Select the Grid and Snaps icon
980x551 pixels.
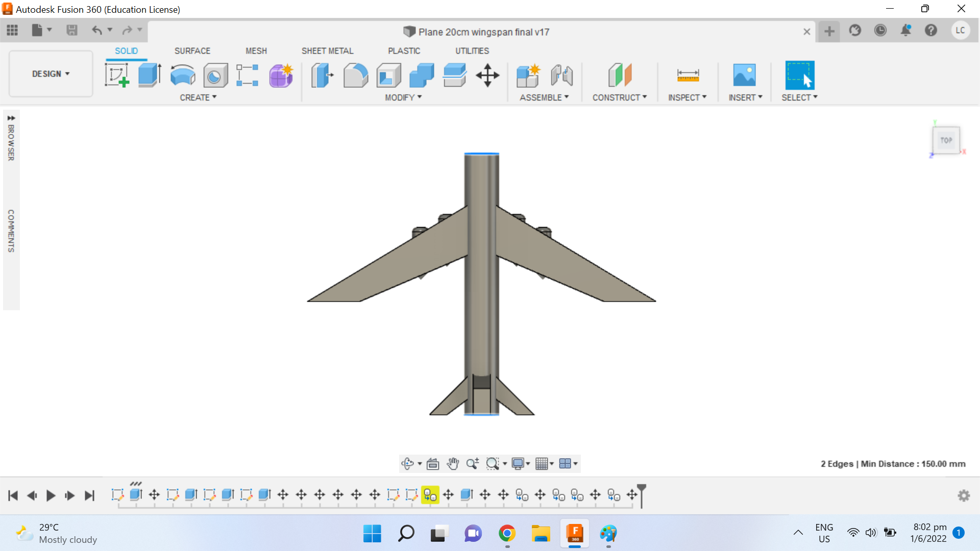click(x=543, y=464)
